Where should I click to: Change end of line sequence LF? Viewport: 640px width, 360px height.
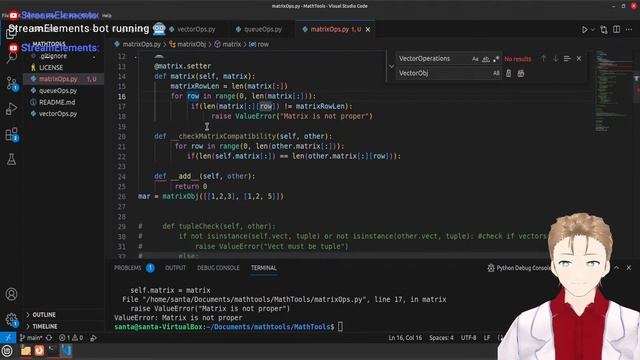click(487, 338)
